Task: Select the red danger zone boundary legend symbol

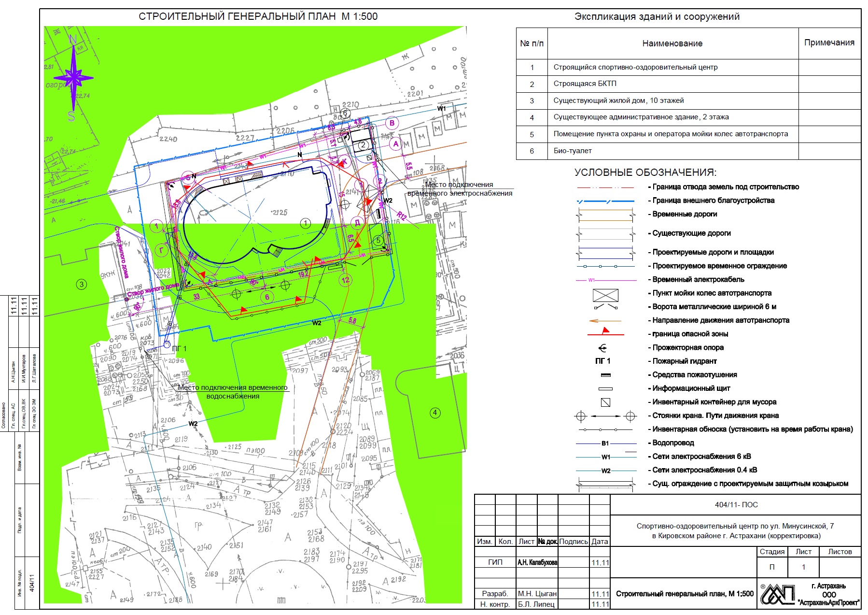Action: pos(605,332)
